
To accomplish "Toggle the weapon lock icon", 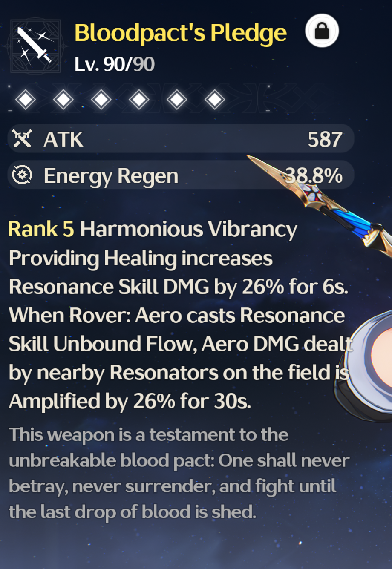I will (322, 31).
